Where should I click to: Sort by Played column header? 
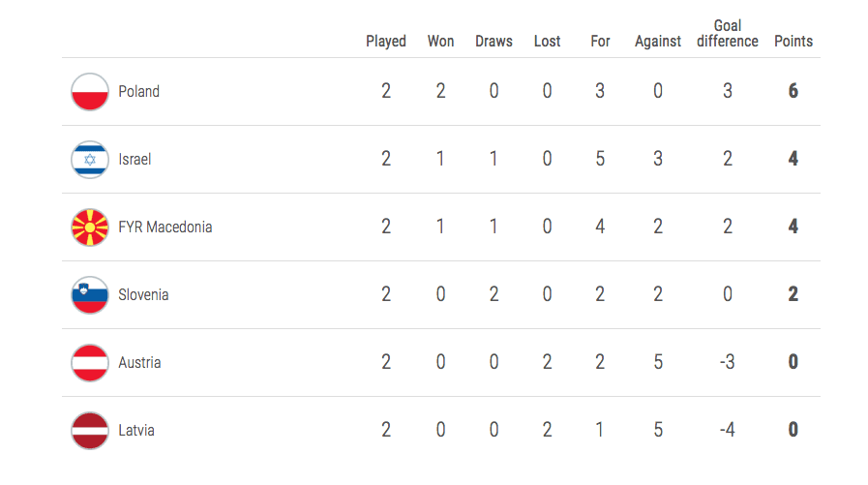tap(386, 42)
